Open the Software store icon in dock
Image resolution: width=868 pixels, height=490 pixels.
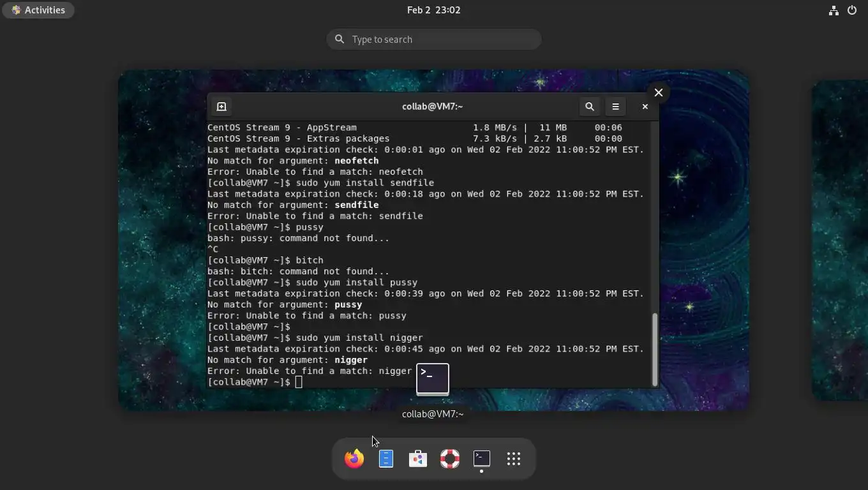(x=418, y=459)
